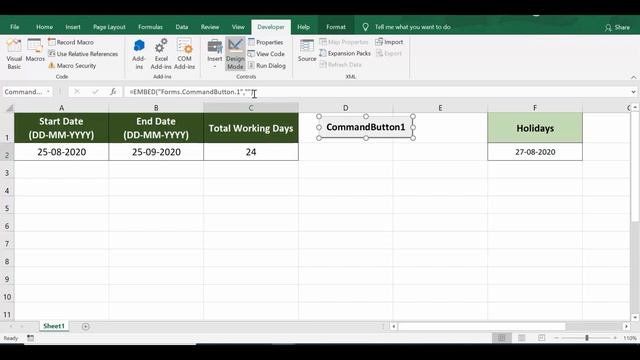Open the Visual Basic editor
Screen dimensions: 640x360
(x=14, y=54)
